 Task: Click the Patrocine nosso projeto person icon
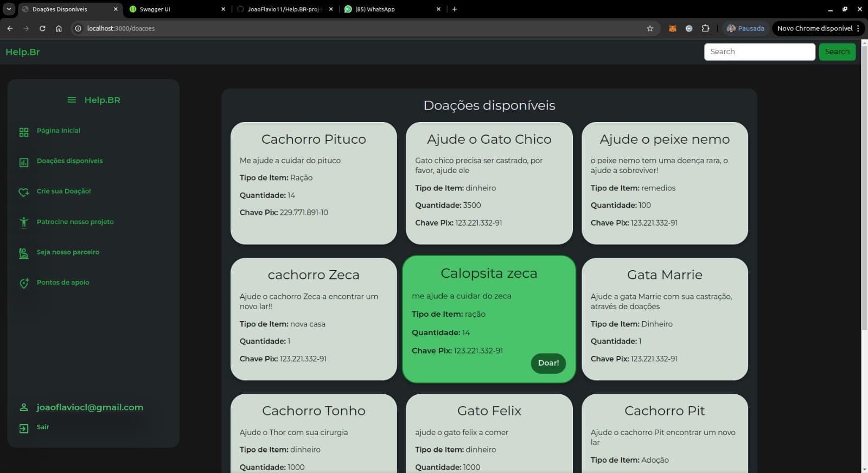(24, 222)
